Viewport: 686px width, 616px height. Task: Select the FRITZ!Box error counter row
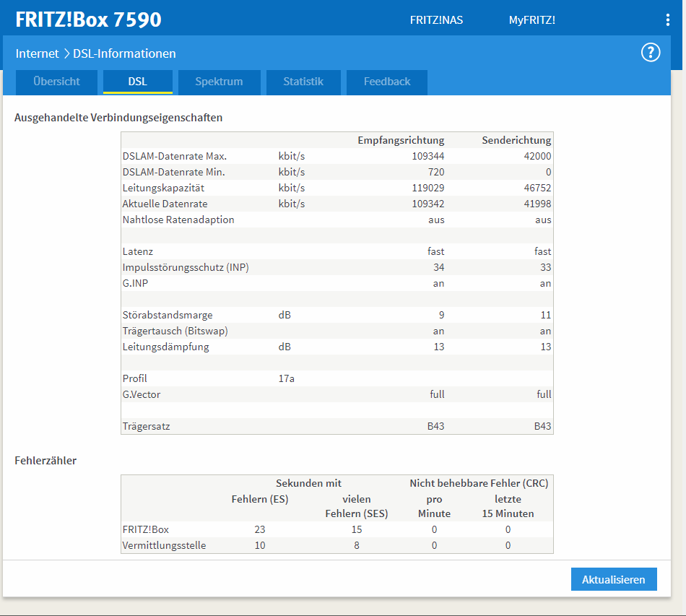click(337, 529)
